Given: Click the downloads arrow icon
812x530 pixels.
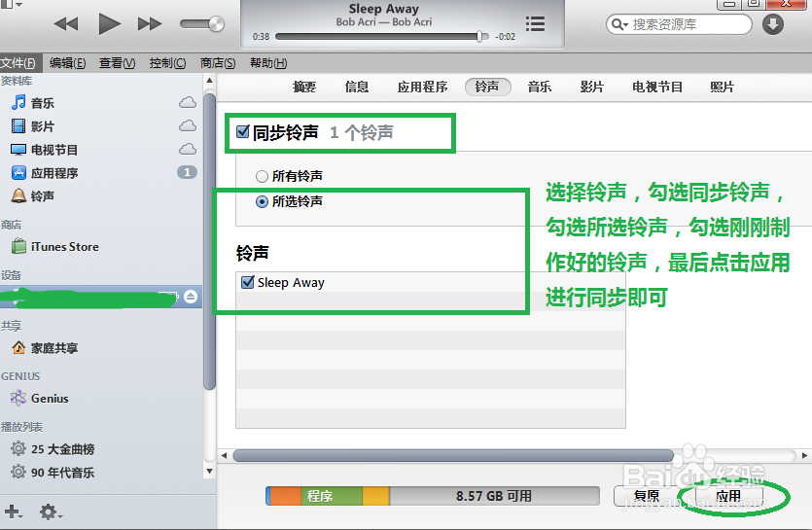Looking at the screenshot, I should tap(773, 24).
